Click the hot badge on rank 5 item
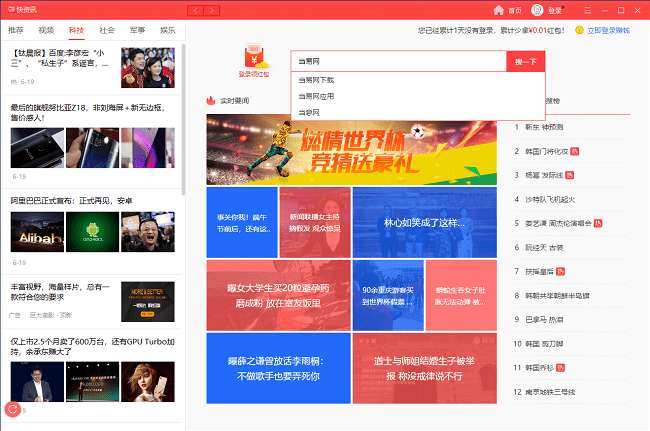 pyautogui.click(x=598, y=223)
